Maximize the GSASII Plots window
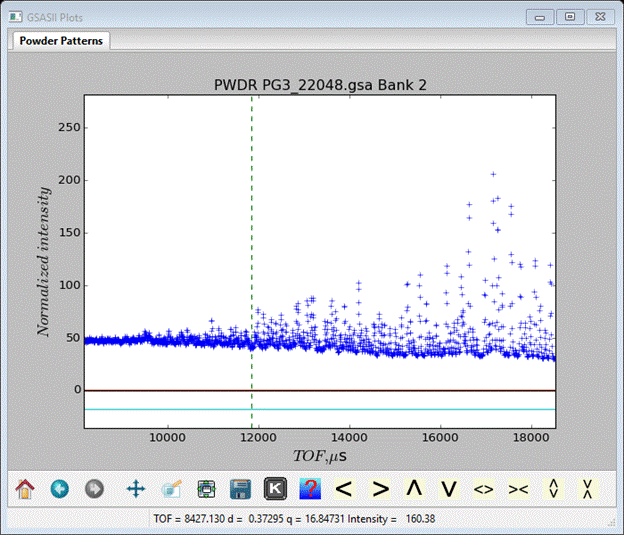Image resolution: width=624 pixels, height=535 pixels. pos(570,16)
